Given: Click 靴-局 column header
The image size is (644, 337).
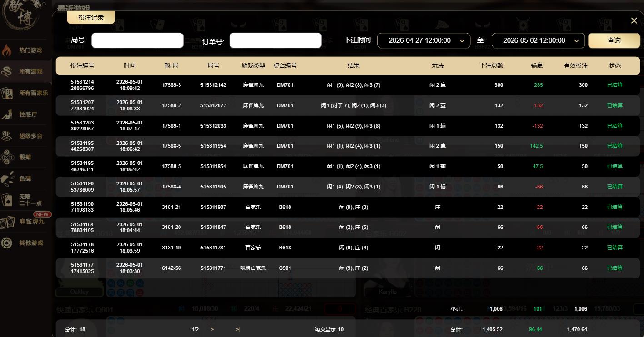Looking at the screenshot, I should 171,65.
